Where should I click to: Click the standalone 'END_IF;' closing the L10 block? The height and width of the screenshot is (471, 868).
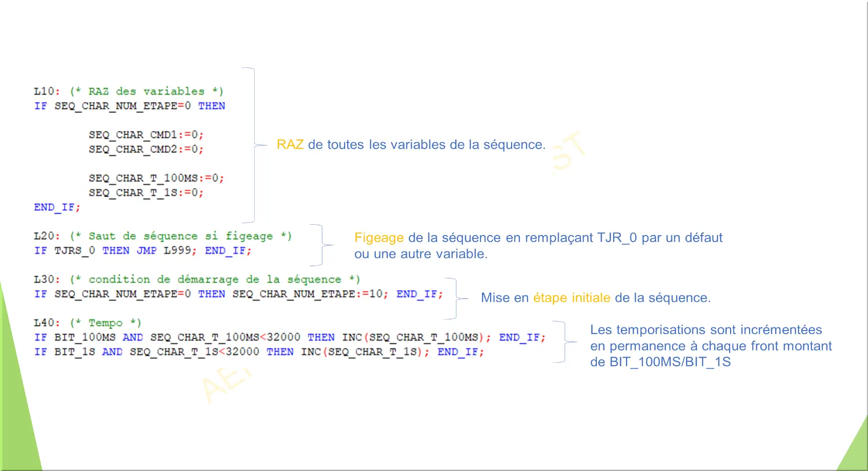pyautogui.click(x=57, y=207)
